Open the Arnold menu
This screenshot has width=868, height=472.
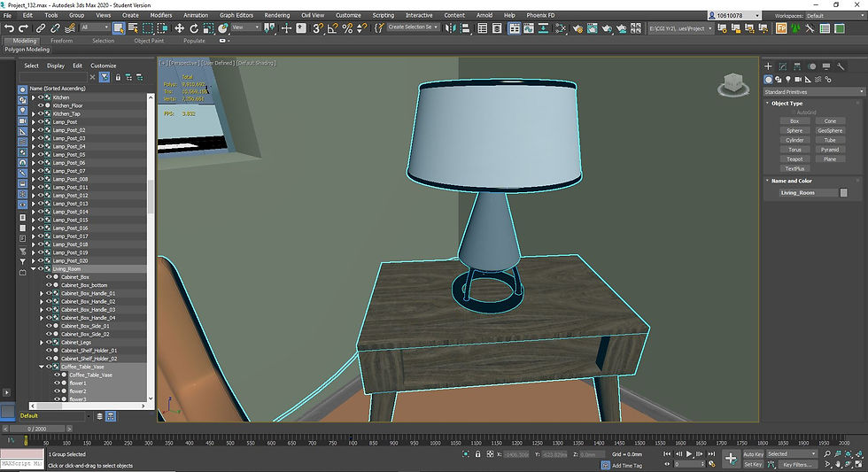pos(484,15)
